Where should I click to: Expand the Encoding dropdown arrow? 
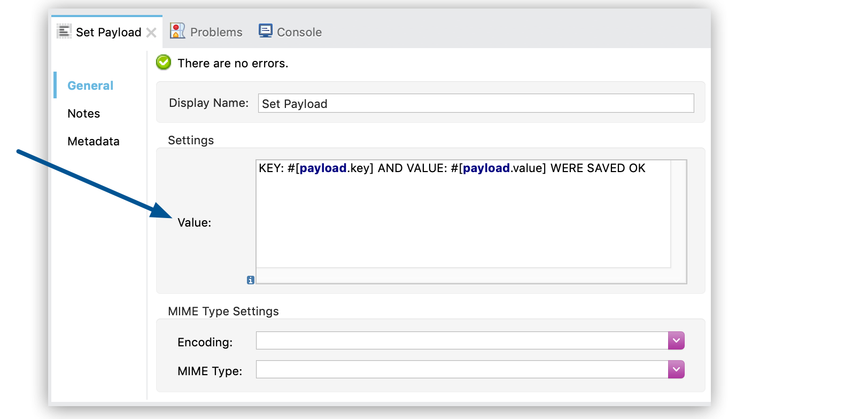click(x=676, y=340)
